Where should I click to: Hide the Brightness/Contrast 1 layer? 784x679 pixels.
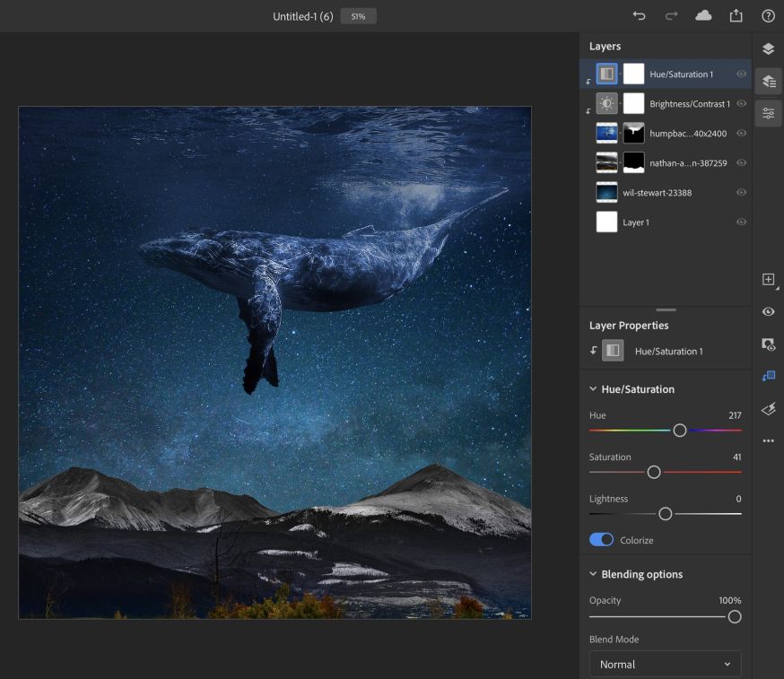[741, 103]
